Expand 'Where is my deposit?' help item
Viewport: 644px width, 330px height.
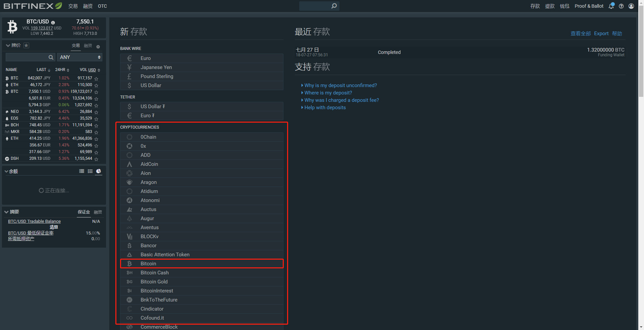[x=328, y=93]
